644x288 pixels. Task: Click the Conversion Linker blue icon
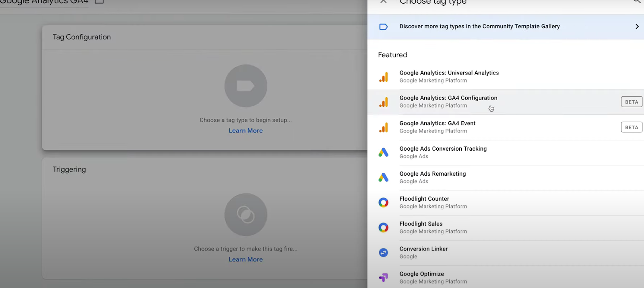click(x=384, y=253)
